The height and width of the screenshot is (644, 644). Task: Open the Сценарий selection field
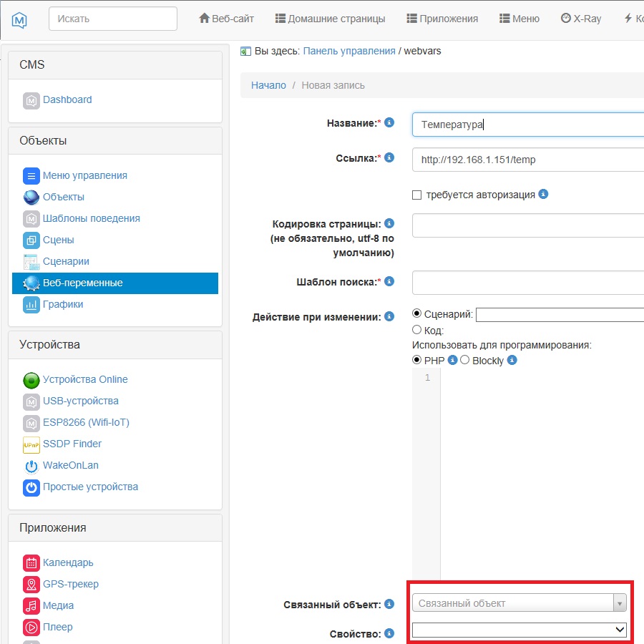click(x=560, y=315)
